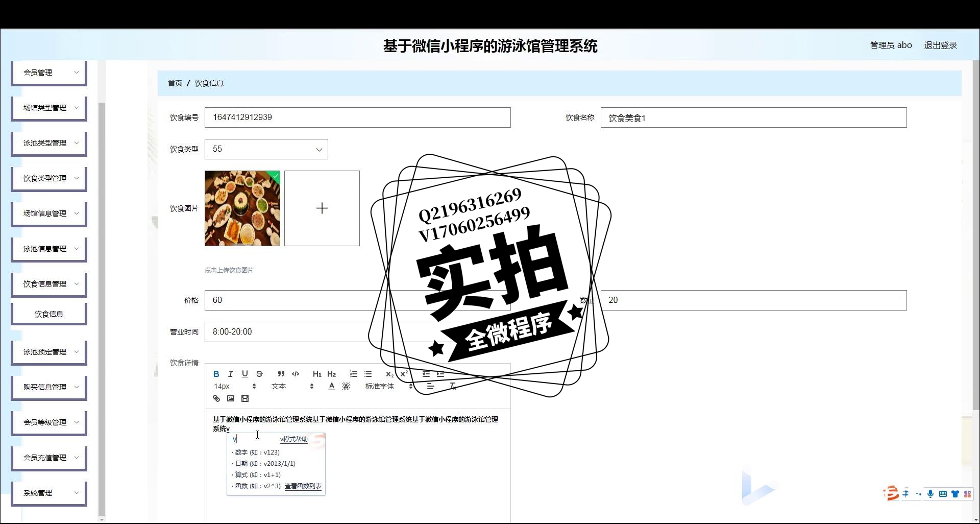Collapse the 饮食信息管理 sidebar menu

tap(49, 284)
